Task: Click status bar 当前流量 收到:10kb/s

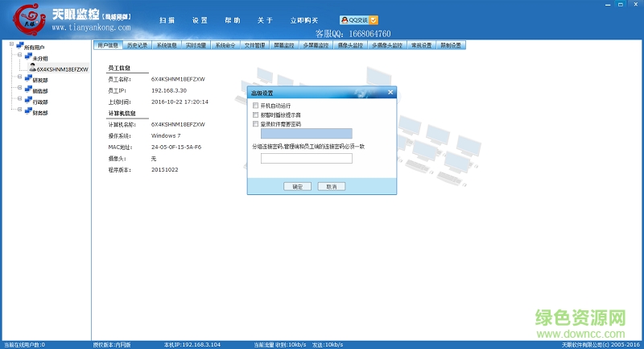Action: 280,345
